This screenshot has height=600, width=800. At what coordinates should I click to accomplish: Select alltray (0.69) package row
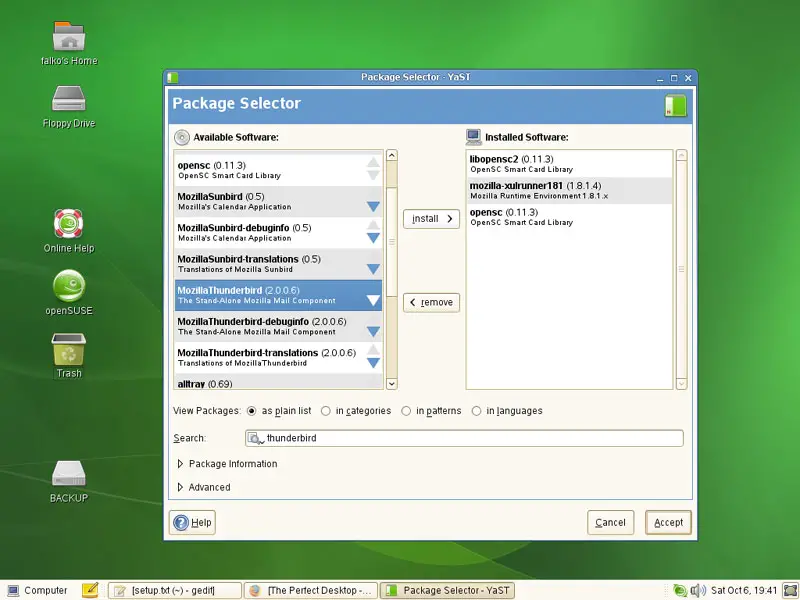tap(279, 381)
